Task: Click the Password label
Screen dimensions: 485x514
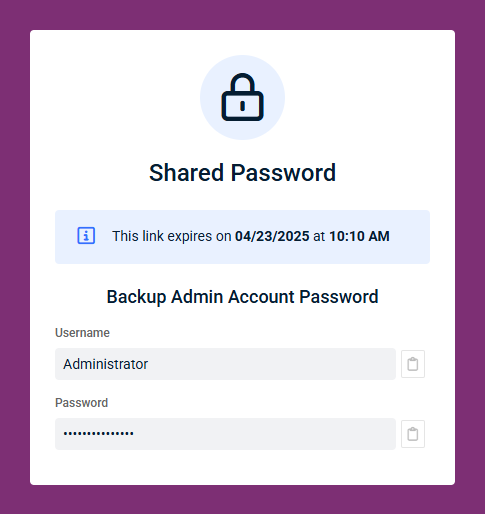Action: (81, 403)
